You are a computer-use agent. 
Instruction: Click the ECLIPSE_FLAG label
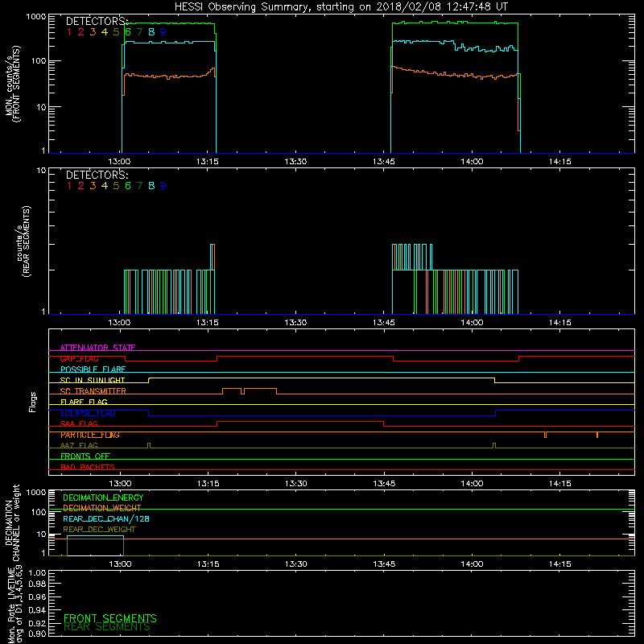(x=88, y=413)
